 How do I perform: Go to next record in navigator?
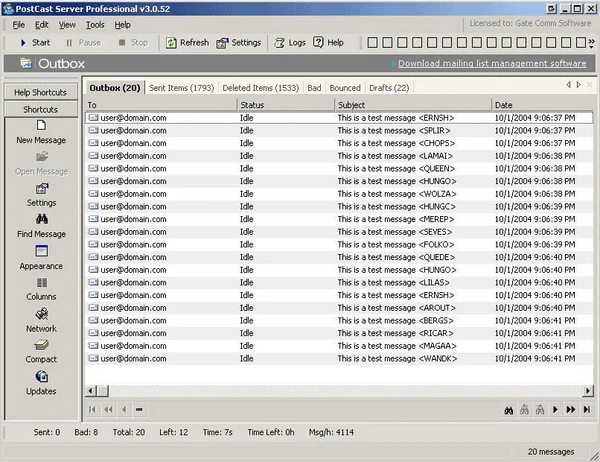555,410
